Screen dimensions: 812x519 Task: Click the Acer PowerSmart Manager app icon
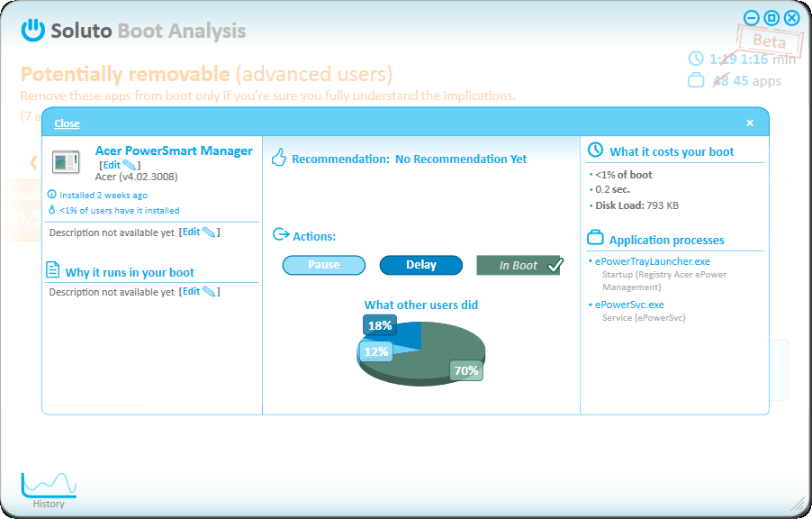coord(66,162)
